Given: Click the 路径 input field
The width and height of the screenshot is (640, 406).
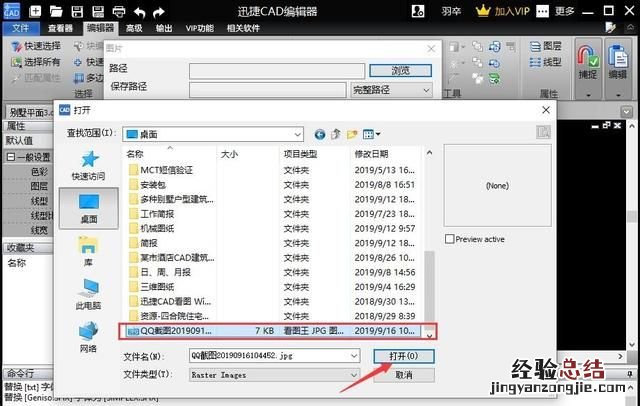Looking at the screenshot, I should pos(277,71).
